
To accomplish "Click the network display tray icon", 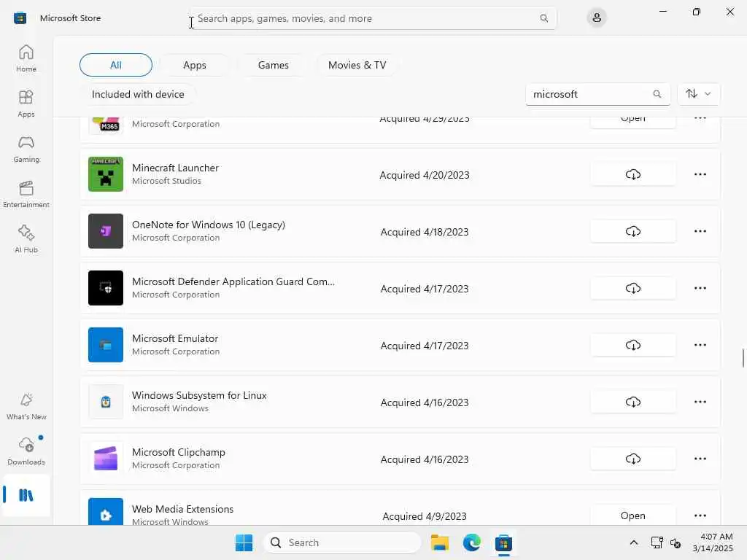I will [657, 542].
